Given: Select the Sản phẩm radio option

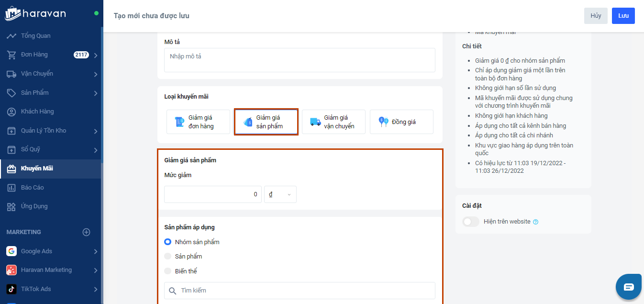Looking at the screenshot, I should click(167, 256).
